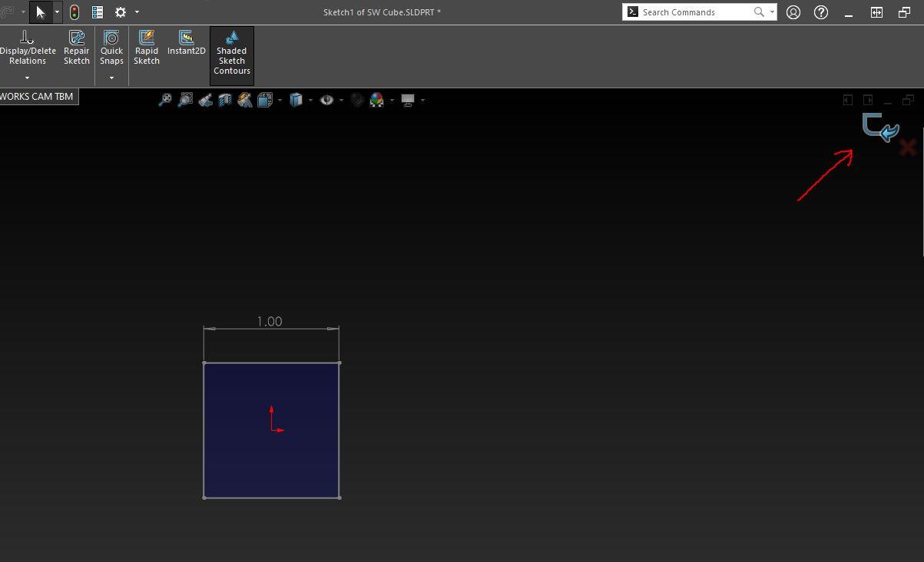
Task: Click the search magnifier in Search Commands
Action: pos(759,12)
